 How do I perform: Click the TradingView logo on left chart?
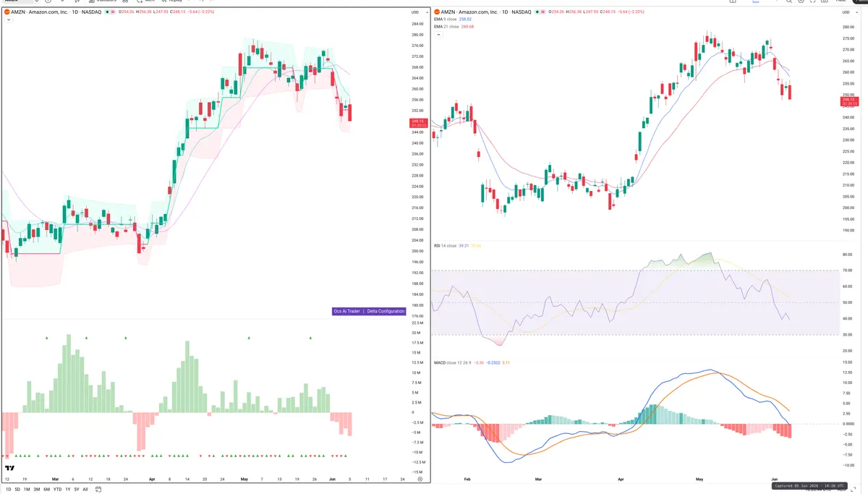9,468
